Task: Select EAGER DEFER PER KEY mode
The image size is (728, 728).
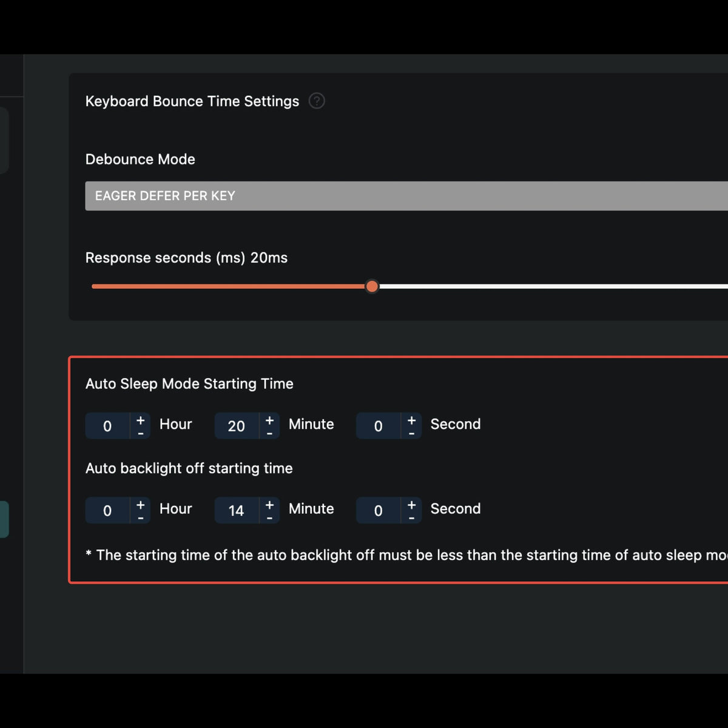Action: [x=165, y=195]
